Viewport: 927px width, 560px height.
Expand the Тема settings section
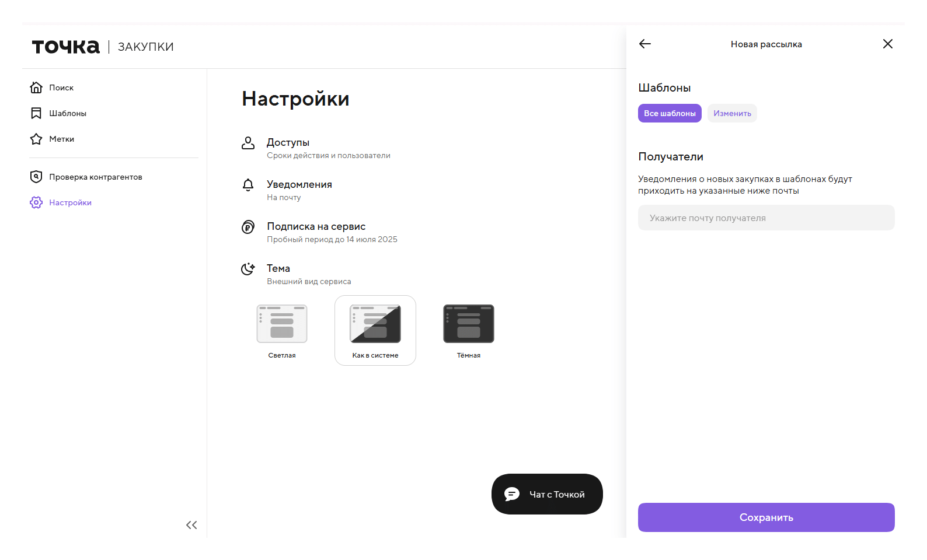(278, 268)
